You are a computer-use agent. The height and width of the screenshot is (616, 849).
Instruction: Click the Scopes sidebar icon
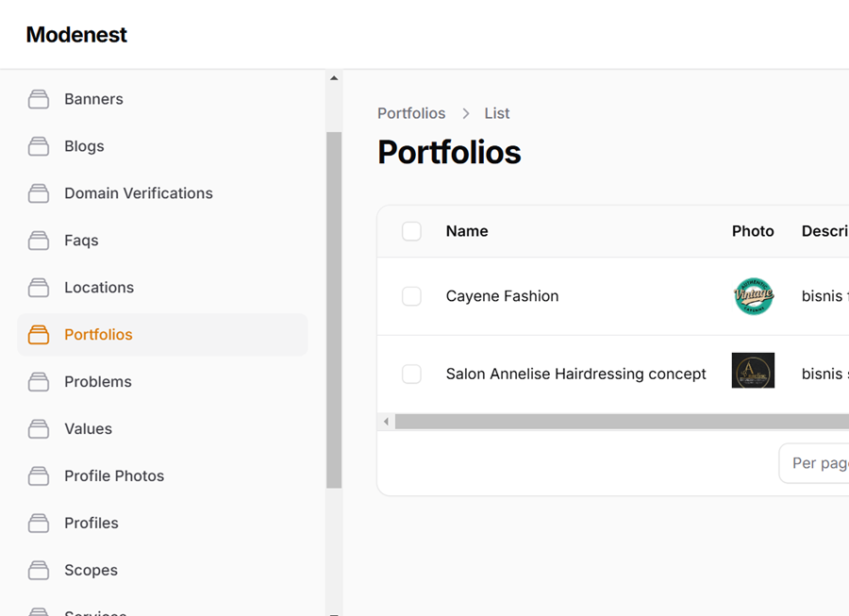(x=39, y=571)
